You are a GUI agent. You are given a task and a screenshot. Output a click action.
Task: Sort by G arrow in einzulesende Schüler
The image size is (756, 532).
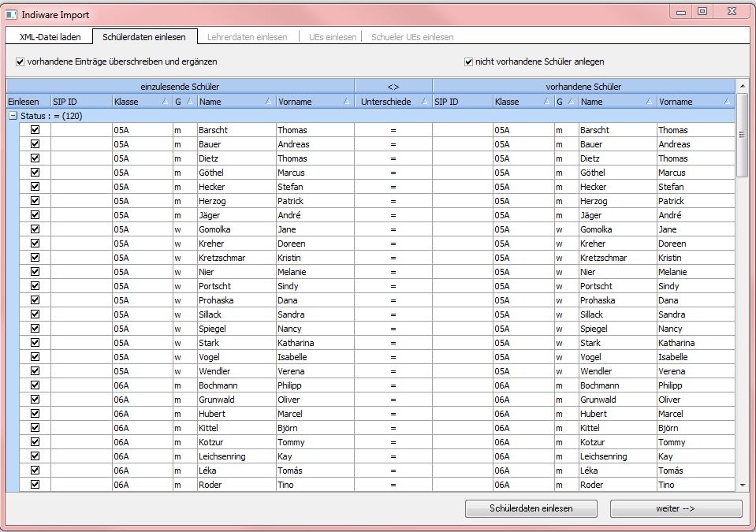pyautogui.click(x=190, y=102)
